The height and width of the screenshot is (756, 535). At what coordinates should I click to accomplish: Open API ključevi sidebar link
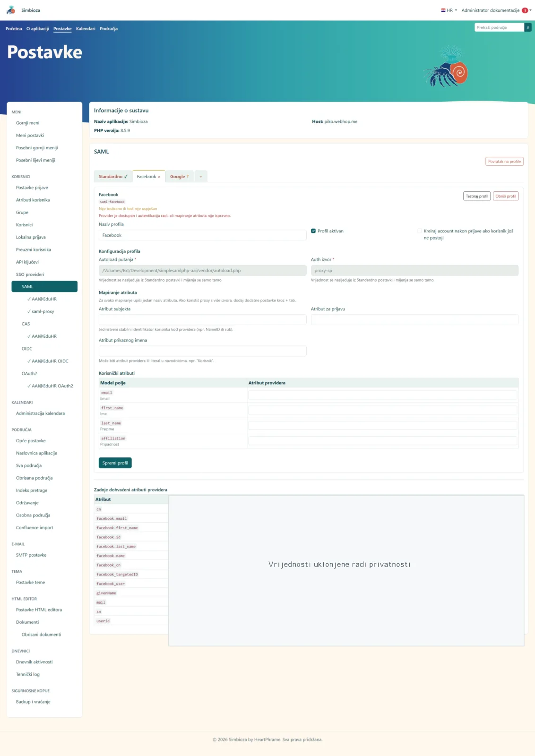click(27, 262)
